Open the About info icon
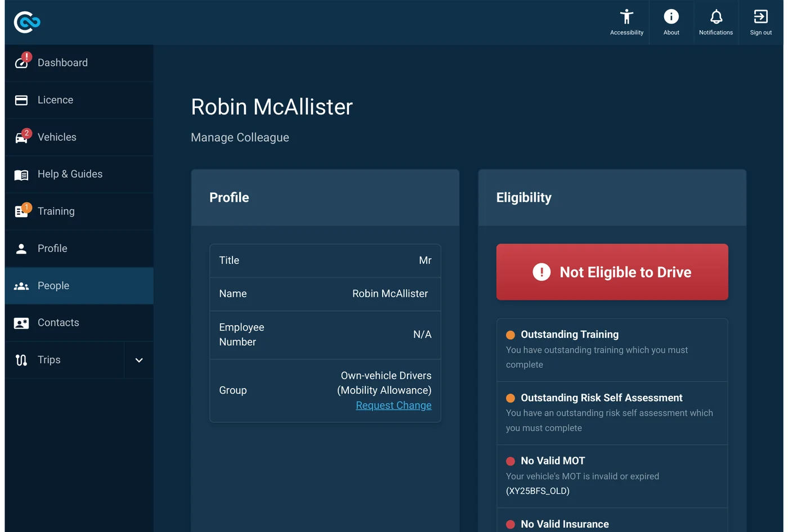788x532 pixels. (x=671, y=17)
